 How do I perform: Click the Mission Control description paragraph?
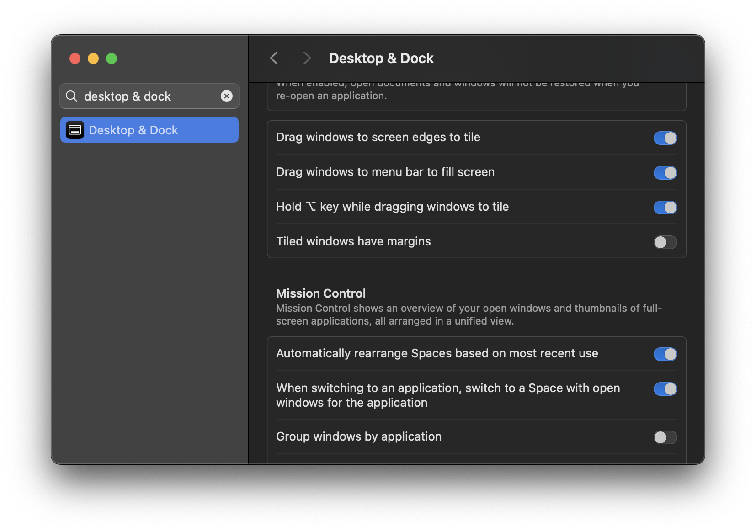469,314
